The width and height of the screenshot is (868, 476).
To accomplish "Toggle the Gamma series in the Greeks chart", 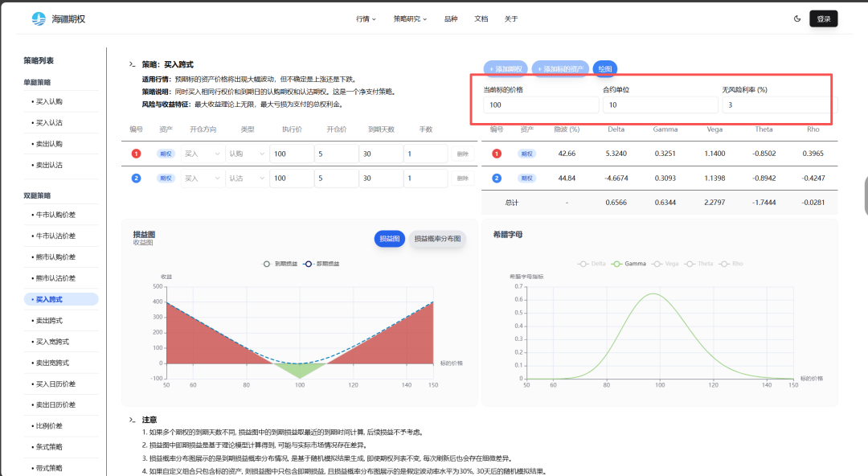I will tap(628, 264).
